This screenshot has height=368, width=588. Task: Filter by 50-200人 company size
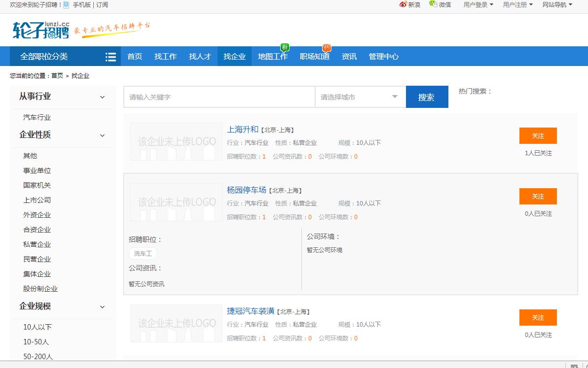point(38,356)
